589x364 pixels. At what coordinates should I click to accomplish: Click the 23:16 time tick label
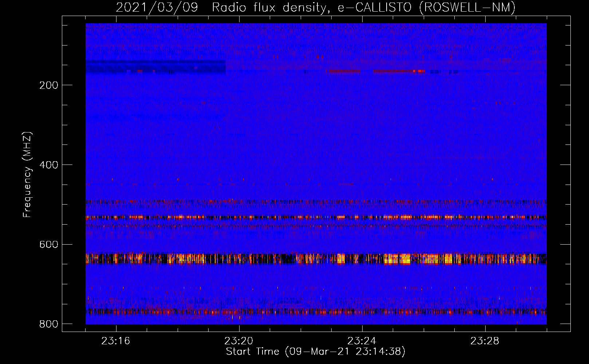coord(116,341)
